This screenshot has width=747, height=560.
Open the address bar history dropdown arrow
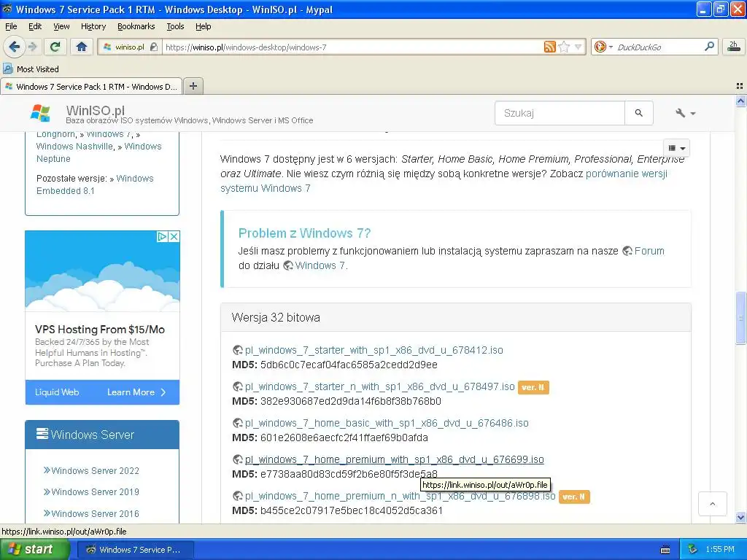[578, 47]
